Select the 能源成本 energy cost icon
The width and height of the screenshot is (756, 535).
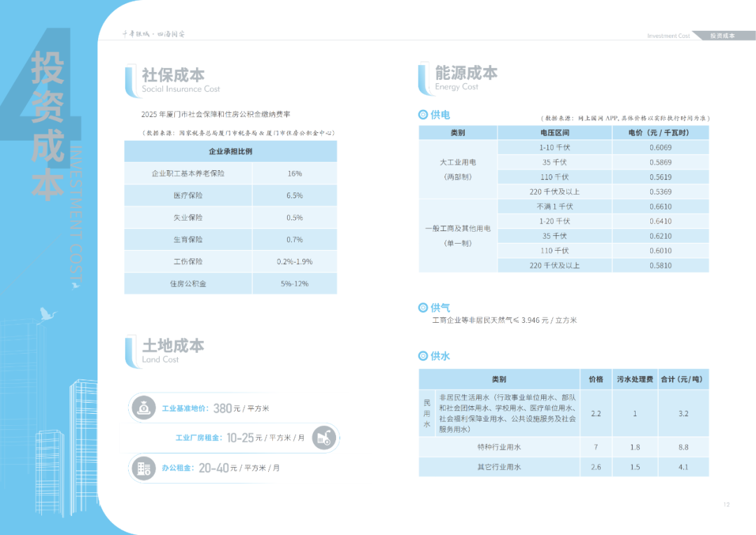tap(423, 78)
